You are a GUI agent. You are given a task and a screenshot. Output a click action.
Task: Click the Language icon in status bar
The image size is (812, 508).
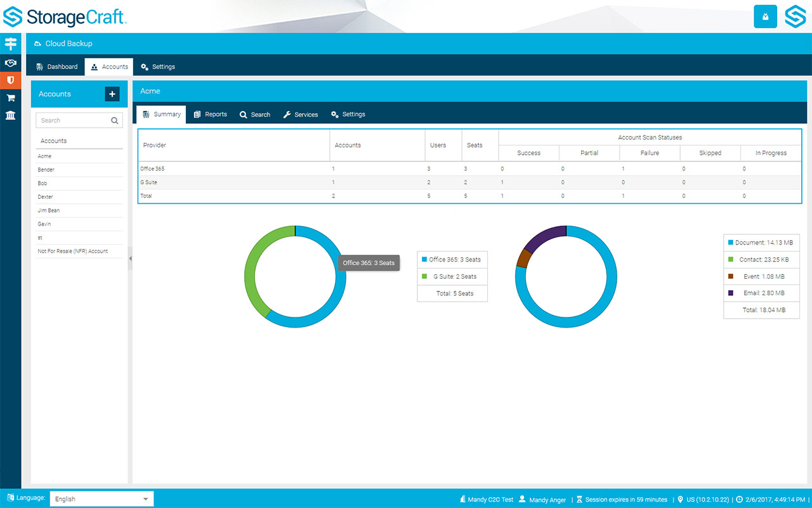(10, 498)
